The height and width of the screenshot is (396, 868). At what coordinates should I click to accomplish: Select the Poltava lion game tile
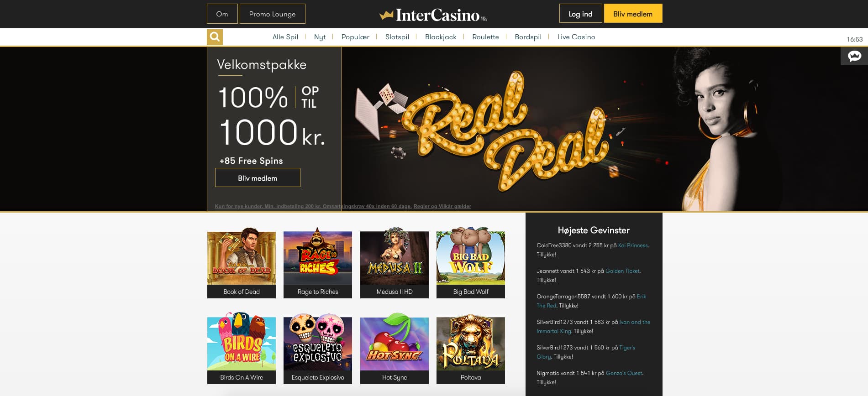pos(471,349)
